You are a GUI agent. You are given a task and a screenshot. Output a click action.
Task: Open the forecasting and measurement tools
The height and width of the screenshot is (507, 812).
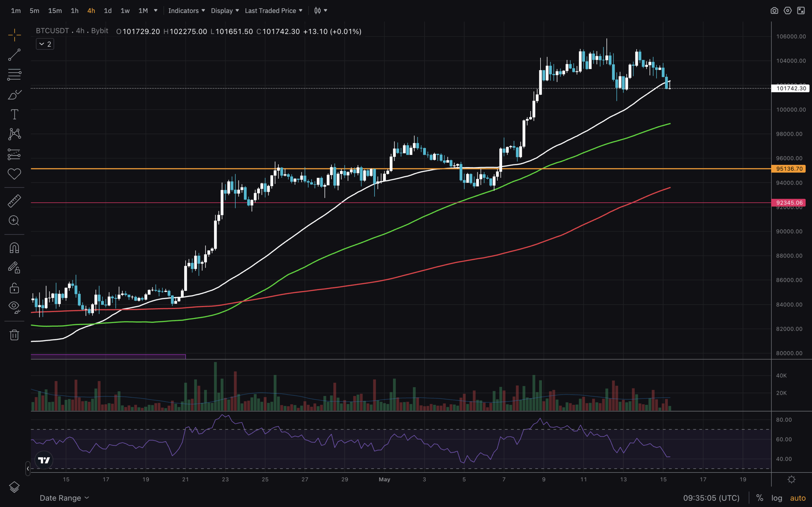(14, 154)
